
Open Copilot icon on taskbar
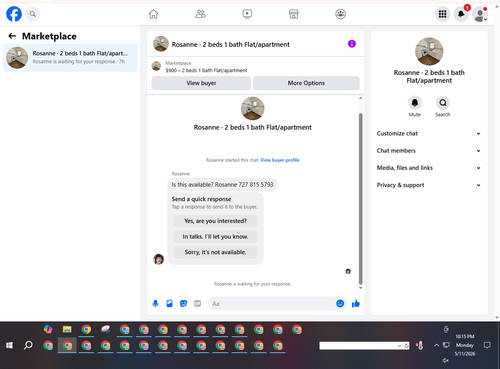coord(48,330)
